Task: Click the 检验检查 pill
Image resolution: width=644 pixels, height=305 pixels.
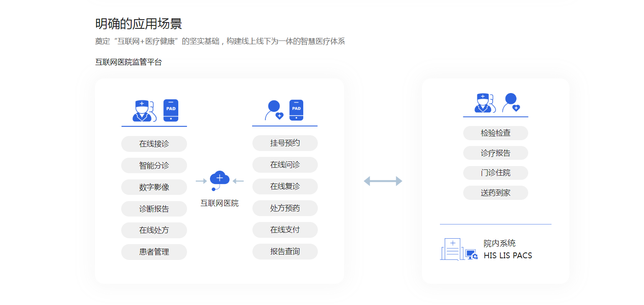Action: point(495,133)
